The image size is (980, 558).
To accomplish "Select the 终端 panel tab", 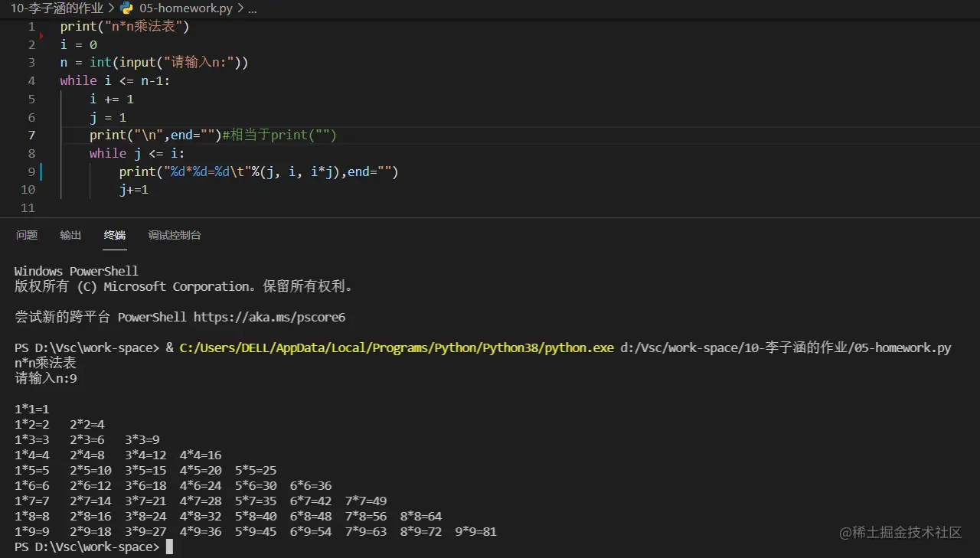I will (115, 235).
